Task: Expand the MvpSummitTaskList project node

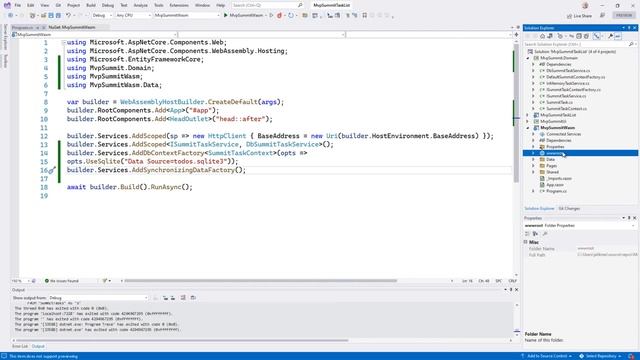Action: pos(528,115)
